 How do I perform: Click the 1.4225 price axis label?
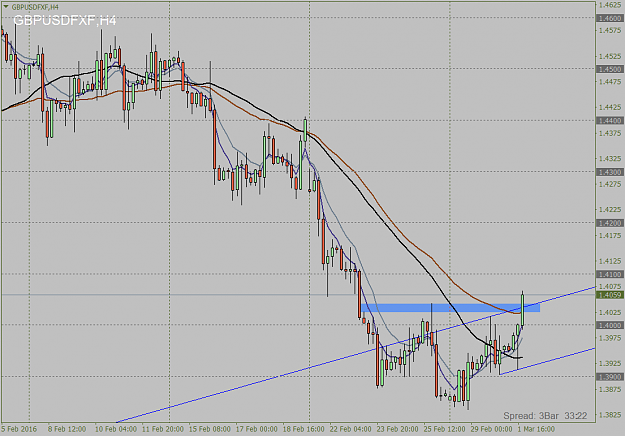610,210
